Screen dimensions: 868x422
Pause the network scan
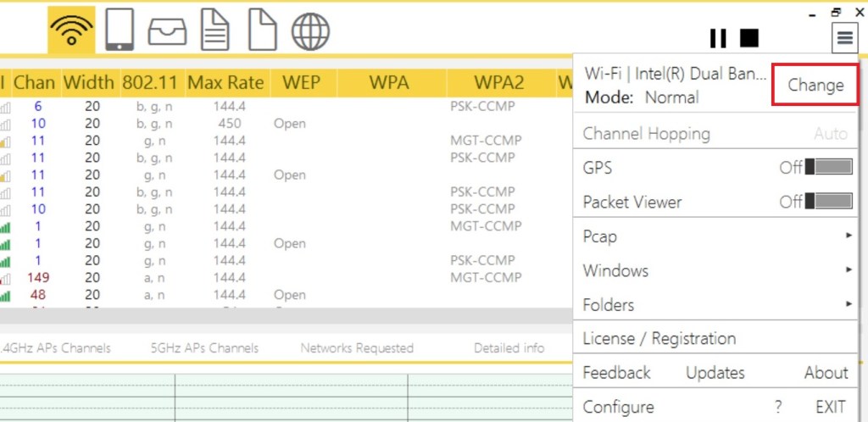click(x=718, y=38)
